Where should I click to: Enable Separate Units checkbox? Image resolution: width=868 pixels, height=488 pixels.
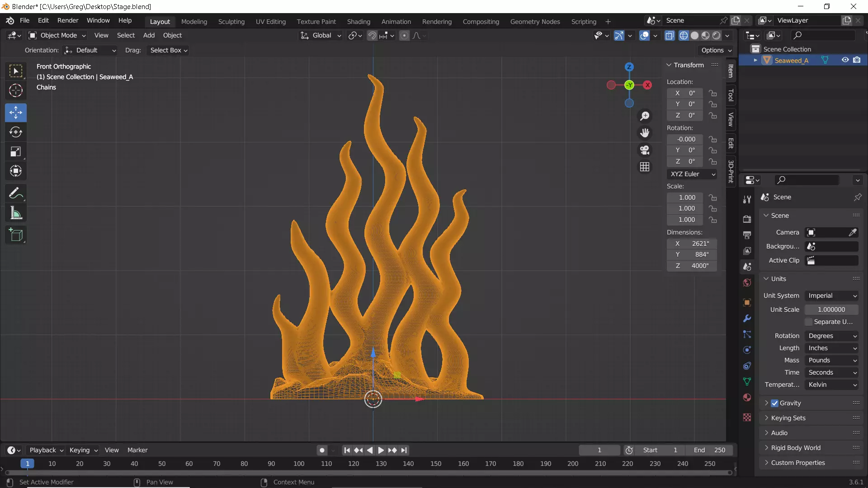point(809,322)
